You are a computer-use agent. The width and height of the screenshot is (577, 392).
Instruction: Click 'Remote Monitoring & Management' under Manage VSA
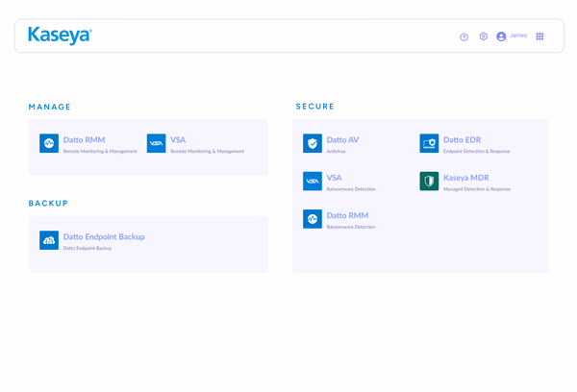207,151
